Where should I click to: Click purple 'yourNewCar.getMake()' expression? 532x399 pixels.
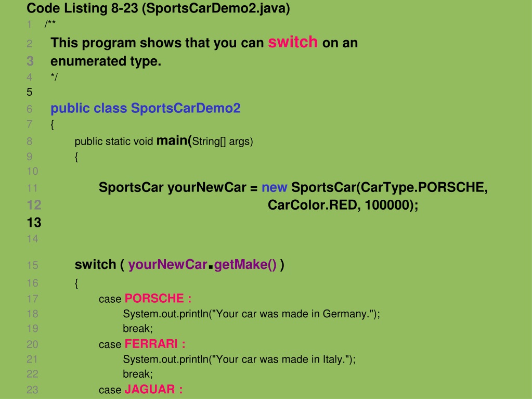tap(202, 265)
